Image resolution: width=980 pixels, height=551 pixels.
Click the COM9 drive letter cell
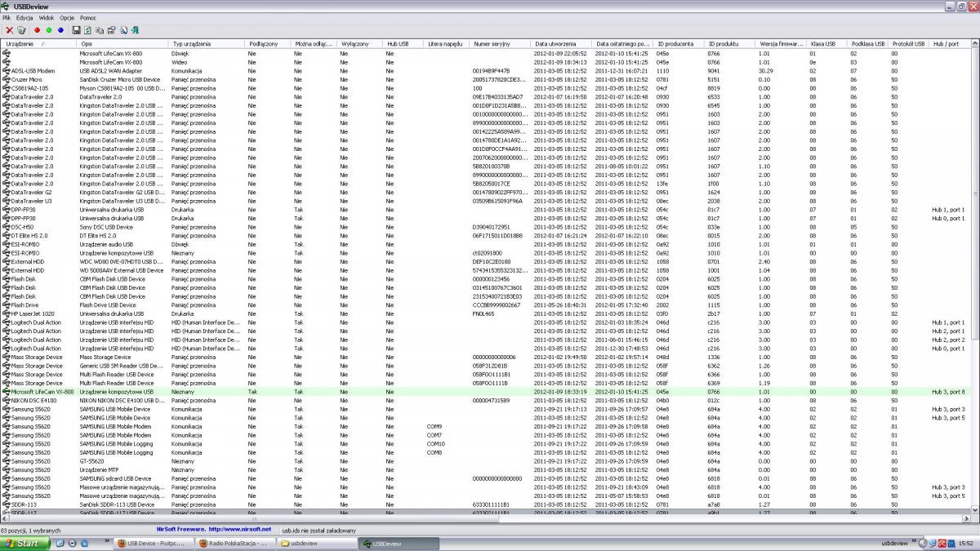coord(434,426)
